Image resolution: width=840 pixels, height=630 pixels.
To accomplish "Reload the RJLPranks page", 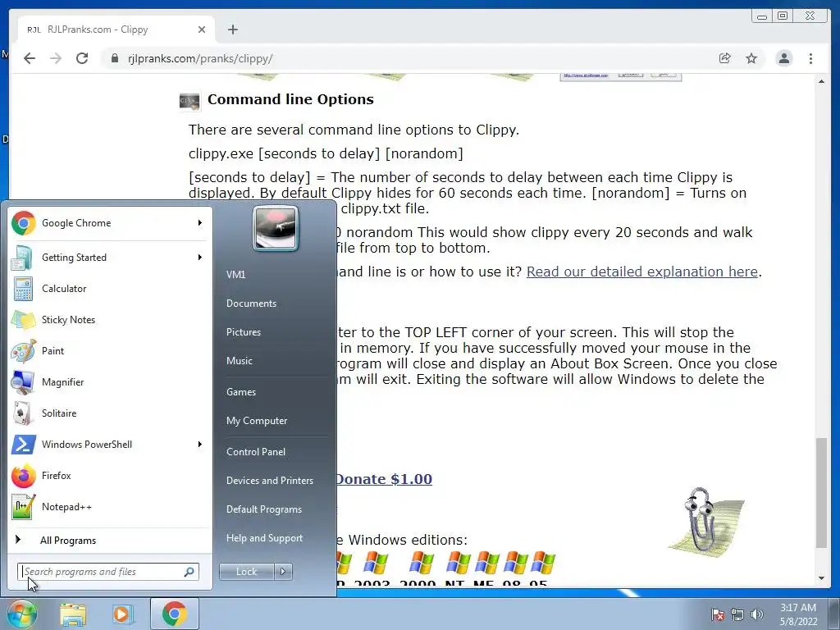I will pyautogui.click(x=82, y=58).
